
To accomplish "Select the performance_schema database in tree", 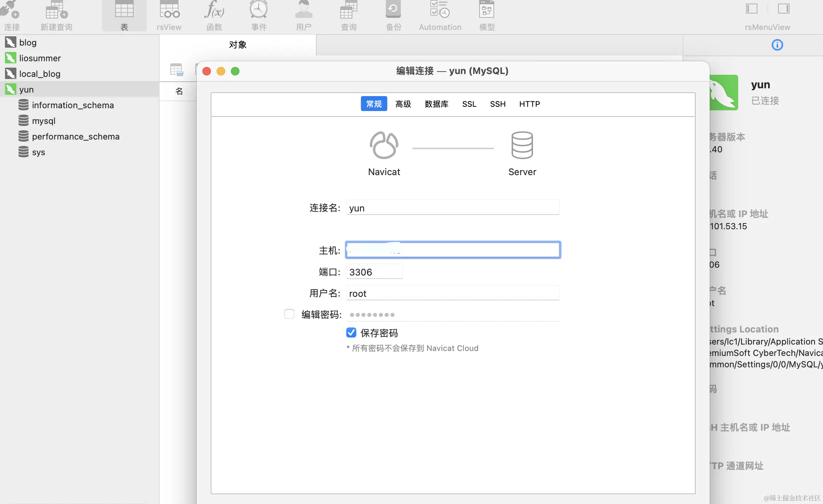I will [76, 136].
